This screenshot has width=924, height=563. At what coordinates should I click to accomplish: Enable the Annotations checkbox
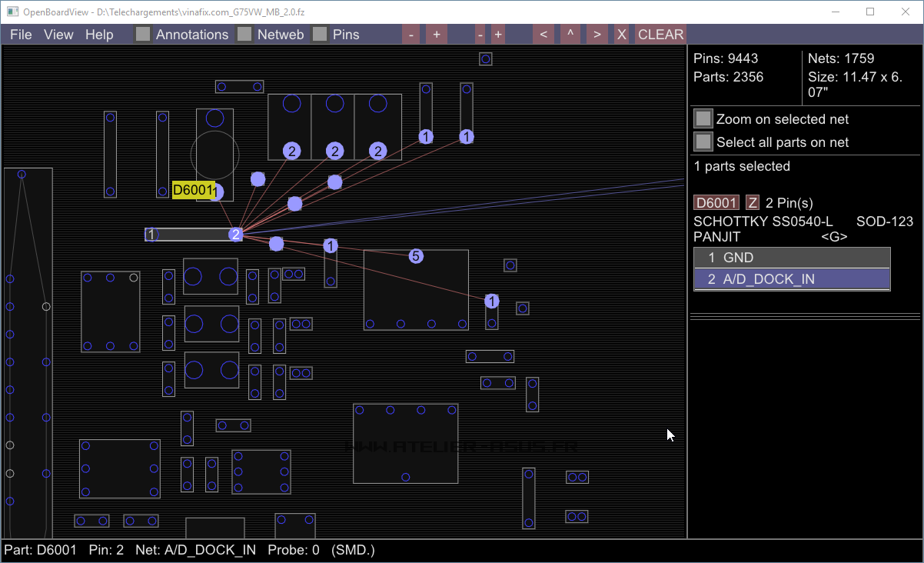pyautogui.click(x=143, y=35)
